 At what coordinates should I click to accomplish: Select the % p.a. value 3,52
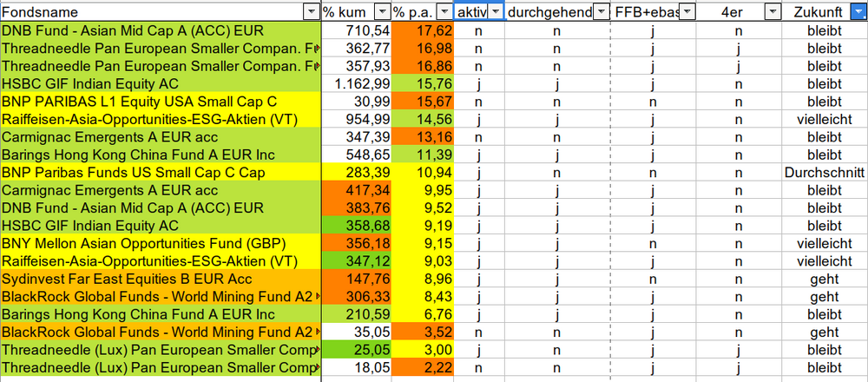(x=423, y=333)
